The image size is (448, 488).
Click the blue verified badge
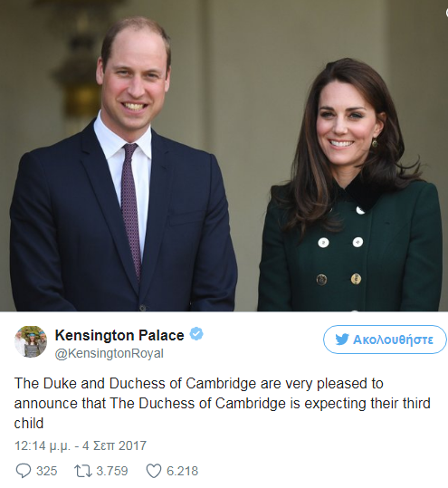196,334
